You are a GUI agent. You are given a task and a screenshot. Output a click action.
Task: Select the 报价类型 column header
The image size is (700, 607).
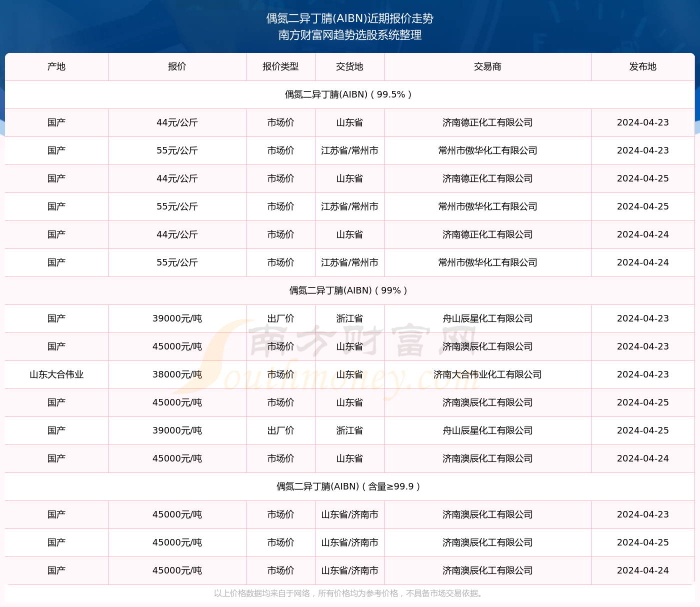[x=280, y=66]
